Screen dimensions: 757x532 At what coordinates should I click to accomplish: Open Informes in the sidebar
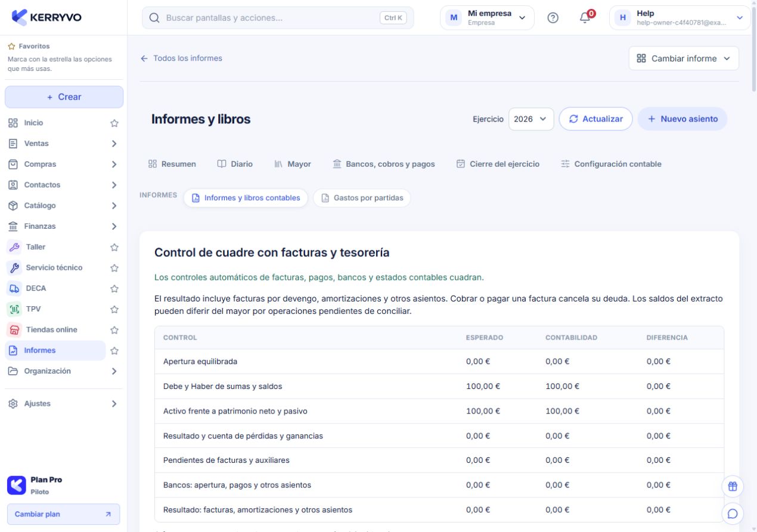tap(55, 350)
